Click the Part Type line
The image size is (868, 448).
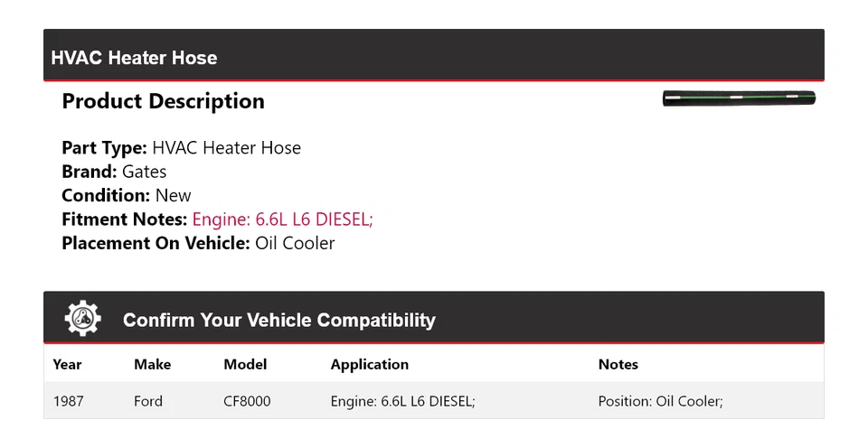click(181, 148)
